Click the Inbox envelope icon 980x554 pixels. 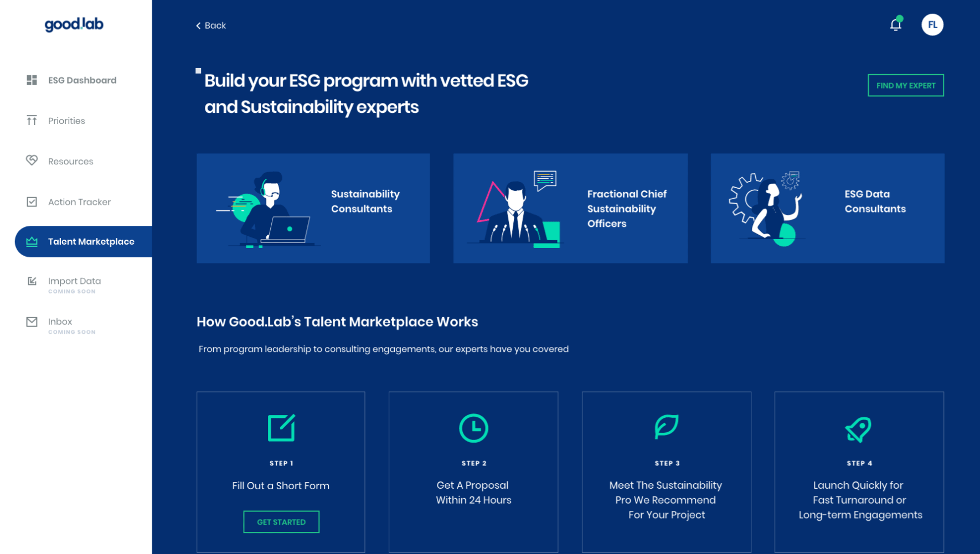(x=32, y=322)
